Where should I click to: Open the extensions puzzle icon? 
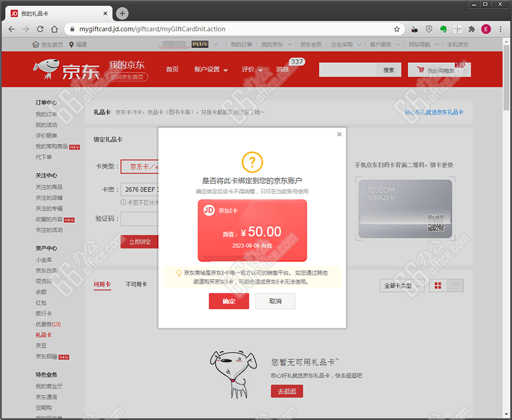tap(472, 29)
